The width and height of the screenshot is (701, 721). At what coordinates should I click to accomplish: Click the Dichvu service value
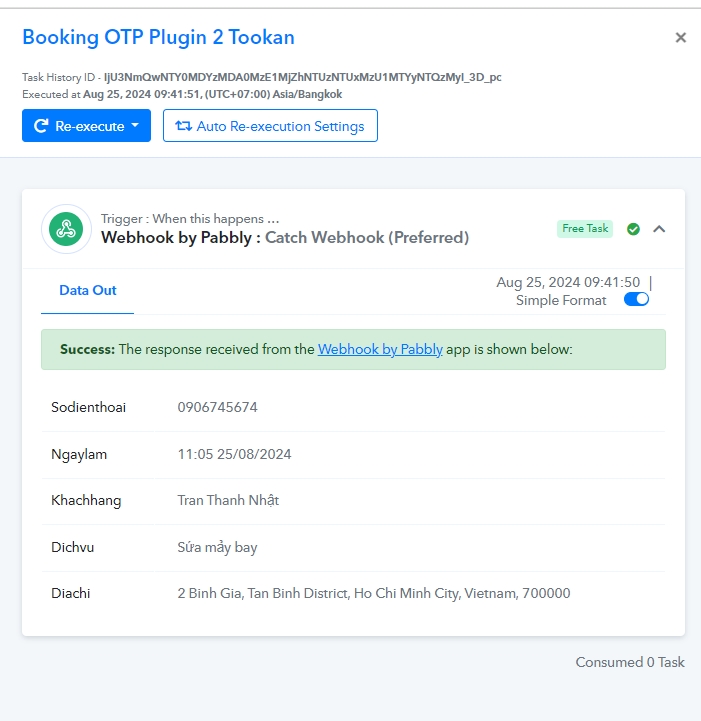click(217, 547)
